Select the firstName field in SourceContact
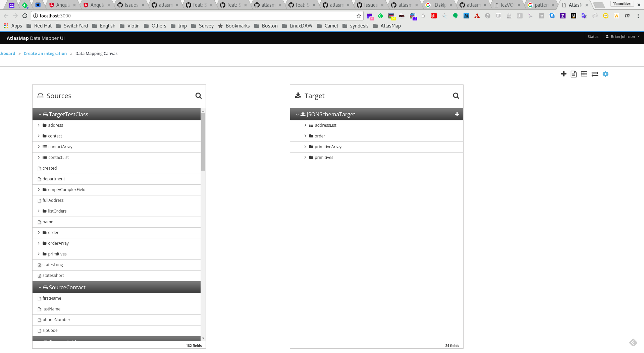Viewport: 644px width, 353px height. pos(116,298)
